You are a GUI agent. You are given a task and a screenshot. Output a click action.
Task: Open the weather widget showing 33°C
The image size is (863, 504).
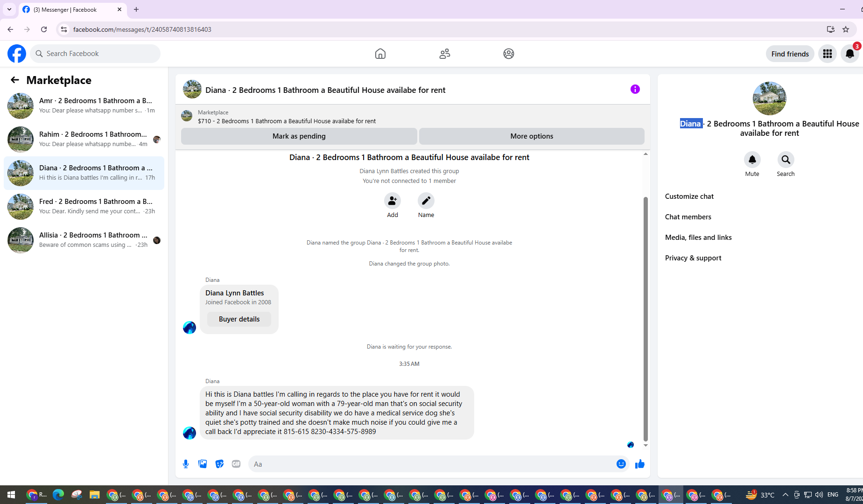tap(760, 495)
